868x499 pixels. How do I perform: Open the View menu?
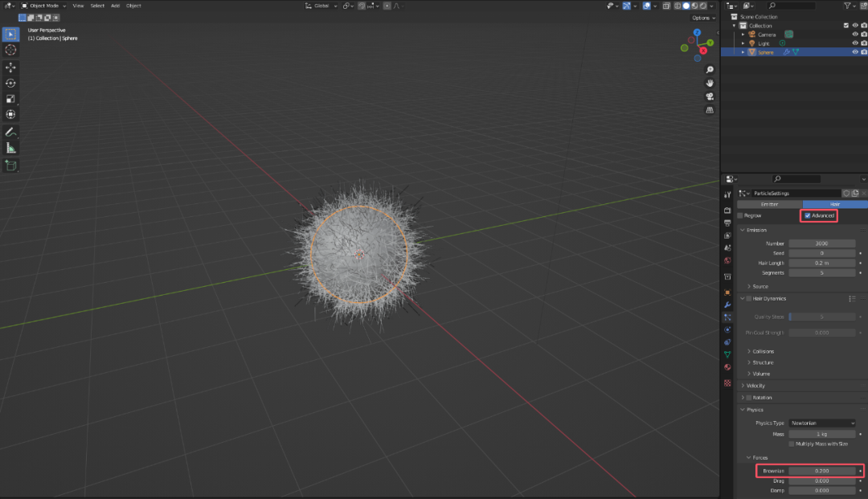[x=78, y=6]
